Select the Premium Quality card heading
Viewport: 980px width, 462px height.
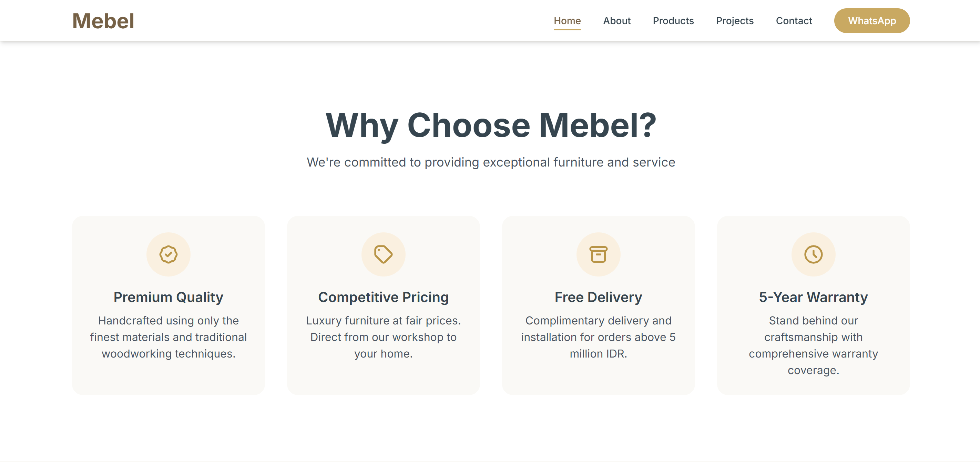click(x=168, y=297)
